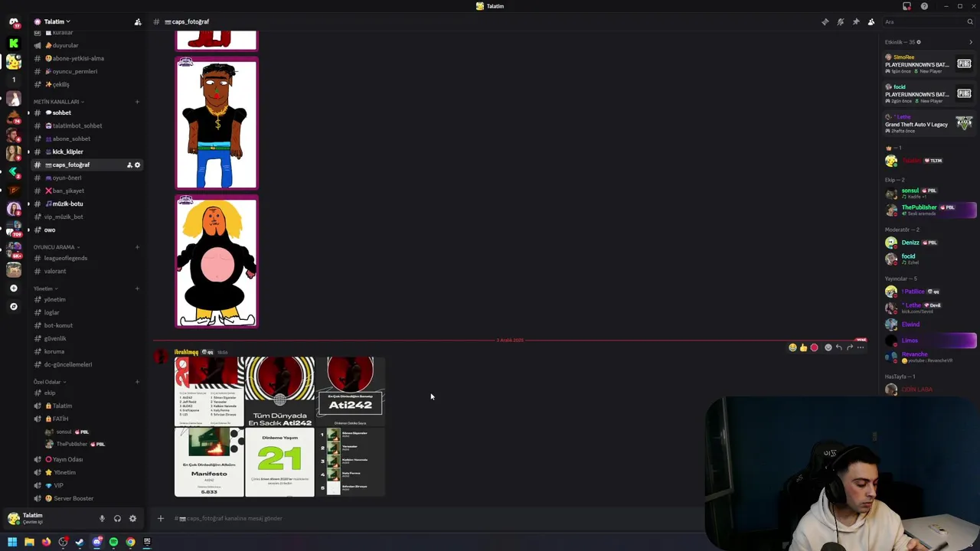980x551 pixels.
Task: Toggle notification settings bell-slash icon
Action: pyautogui.click(x=841, y=22)
